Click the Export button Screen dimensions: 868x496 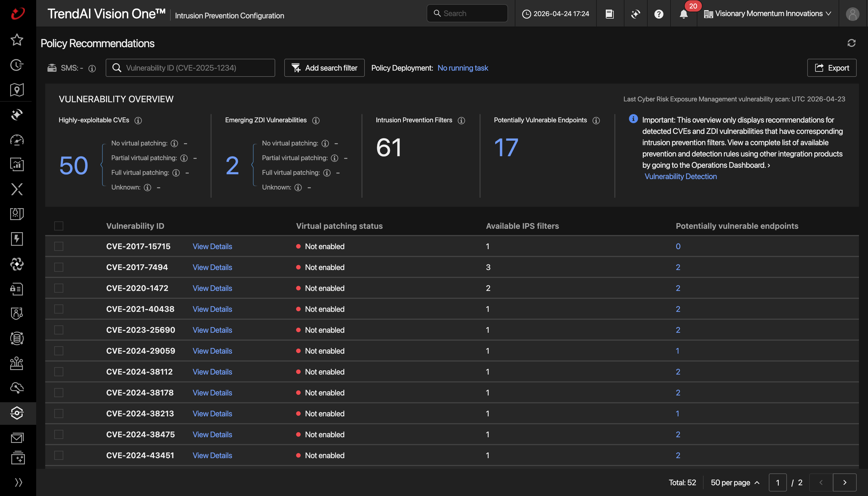coord(832,68)
